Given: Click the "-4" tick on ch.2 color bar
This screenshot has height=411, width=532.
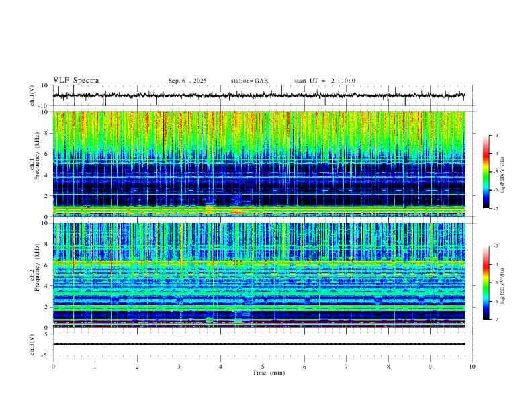Looking at the screenshot, I should [x=495, y=264].
